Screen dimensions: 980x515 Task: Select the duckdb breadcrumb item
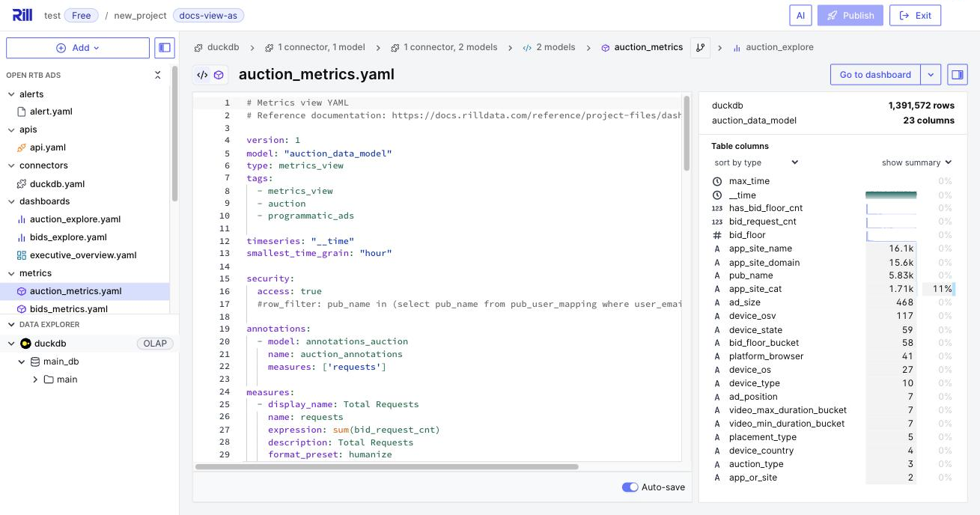click(216, 47)
